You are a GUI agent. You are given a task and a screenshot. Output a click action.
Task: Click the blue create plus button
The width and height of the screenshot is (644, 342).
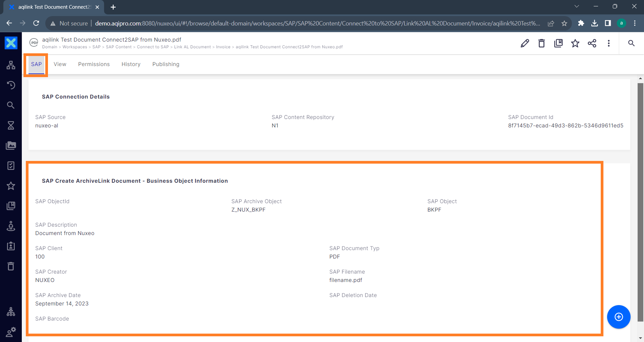pyautogui.click(x=619, y=317)
